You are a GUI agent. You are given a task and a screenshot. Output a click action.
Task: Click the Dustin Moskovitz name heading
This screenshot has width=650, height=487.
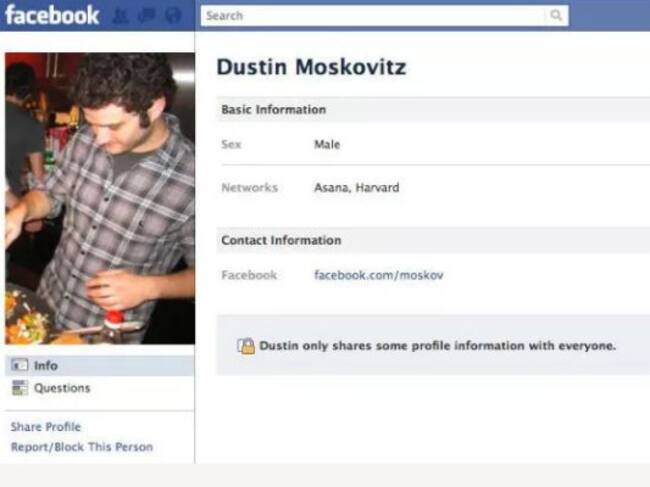(311, 67)
